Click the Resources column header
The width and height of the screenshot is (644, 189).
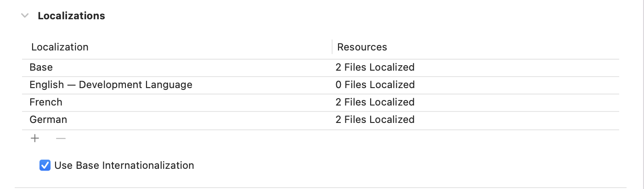pos(362,47)
